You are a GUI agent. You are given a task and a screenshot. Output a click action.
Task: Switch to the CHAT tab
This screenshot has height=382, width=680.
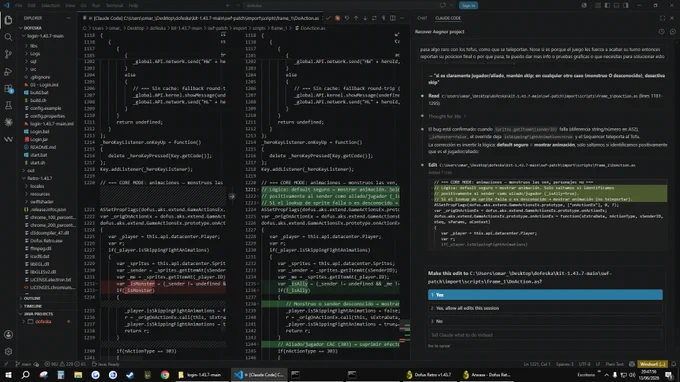[x=422, y=18]
